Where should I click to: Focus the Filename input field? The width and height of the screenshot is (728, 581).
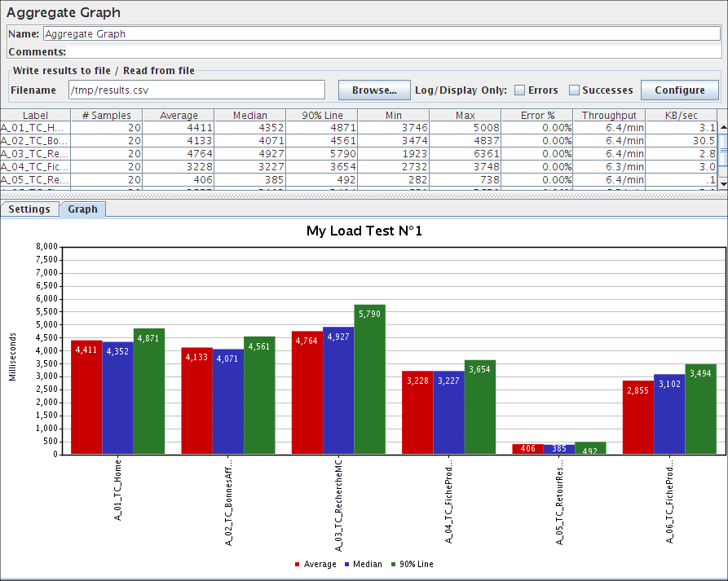pos(196,90)
